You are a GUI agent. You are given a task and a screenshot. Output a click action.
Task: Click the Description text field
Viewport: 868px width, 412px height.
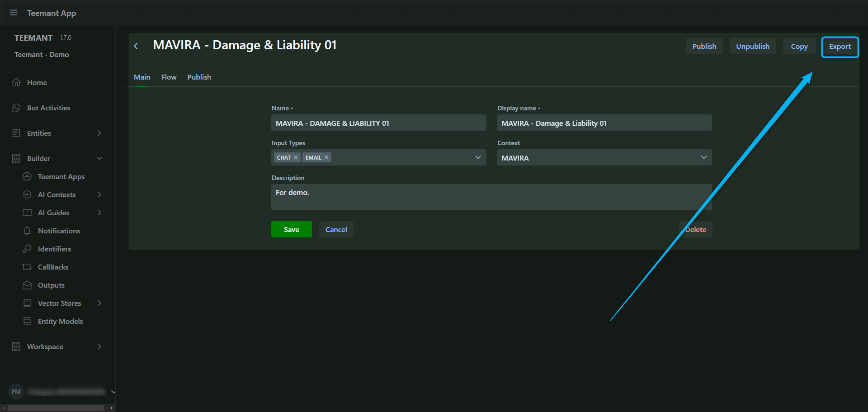pyautogui.click(x=491, y=197)
